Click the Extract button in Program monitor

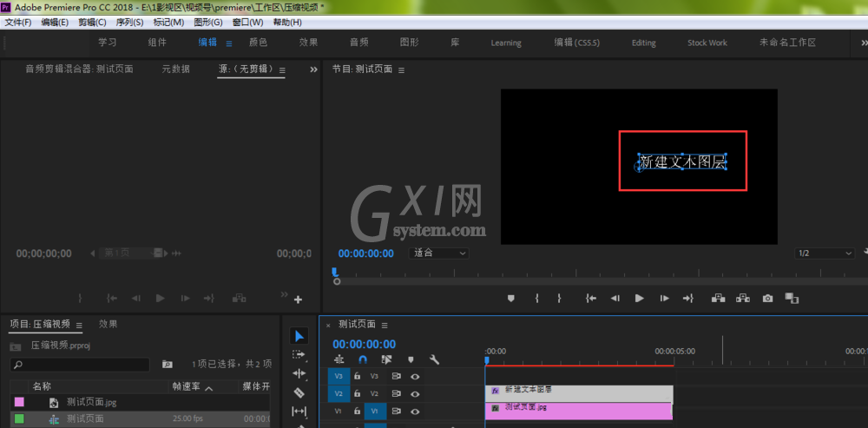point(743,299)
